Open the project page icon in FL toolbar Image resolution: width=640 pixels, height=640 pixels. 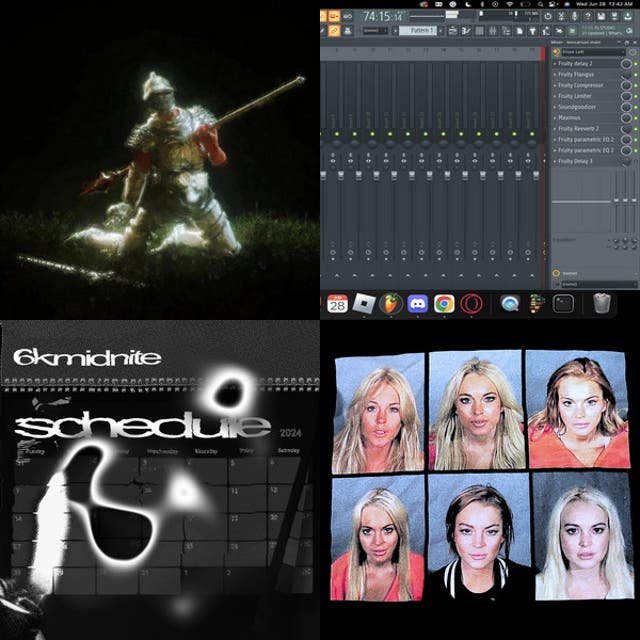(520, 31)
